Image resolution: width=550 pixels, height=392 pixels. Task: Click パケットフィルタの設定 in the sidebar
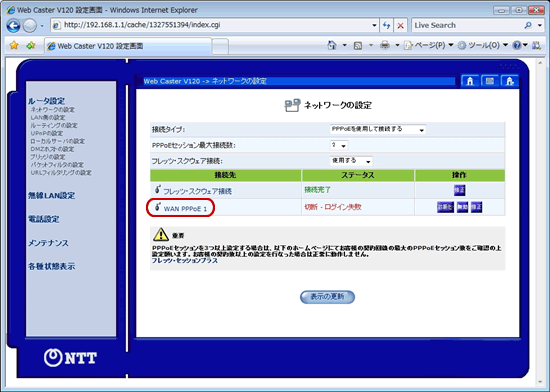(x=57, y=165)
